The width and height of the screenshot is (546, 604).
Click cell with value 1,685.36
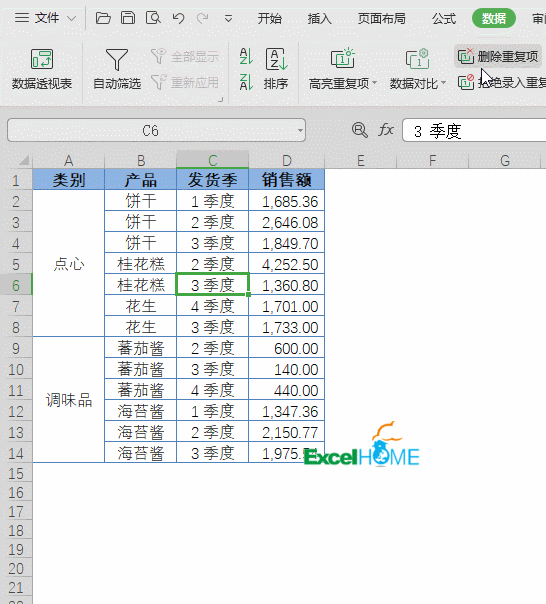point(287,201)
